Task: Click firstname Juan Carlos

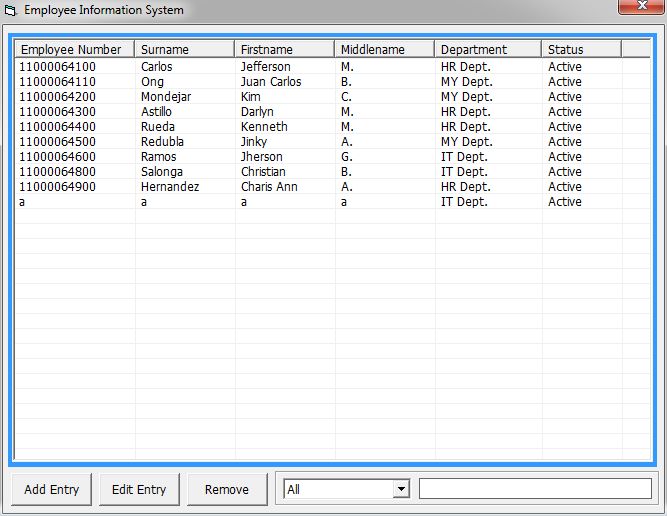Action: pos(271,82)
